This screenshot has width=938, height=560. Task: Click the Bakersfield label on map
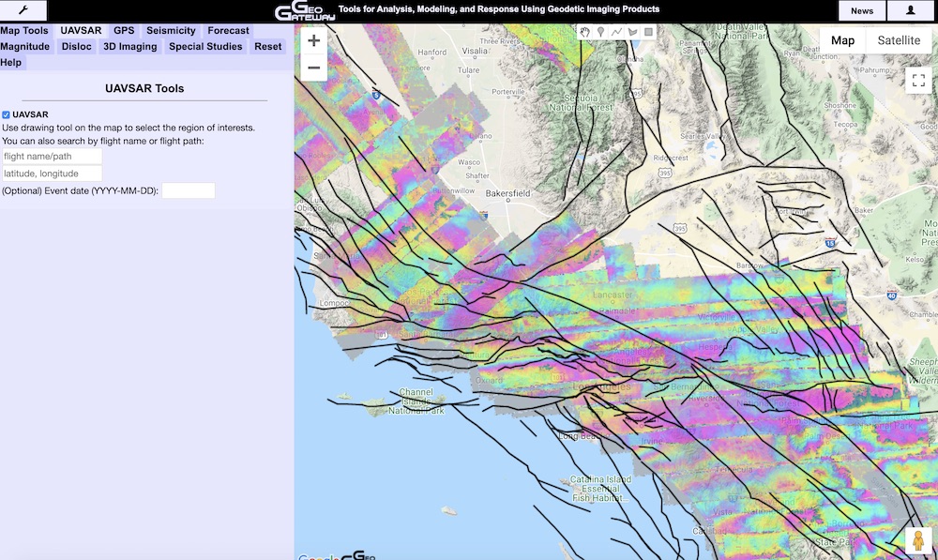click(x=507, y=193)
